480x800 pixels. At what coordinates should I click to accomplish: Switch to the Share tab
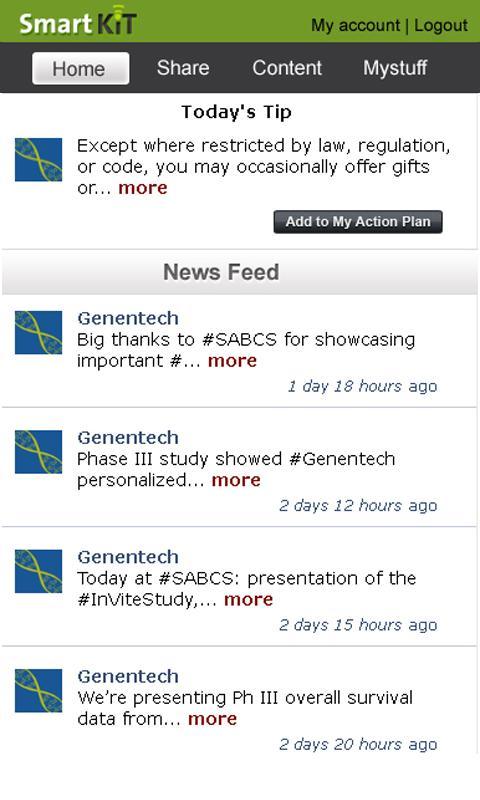(x=183, y=68)
